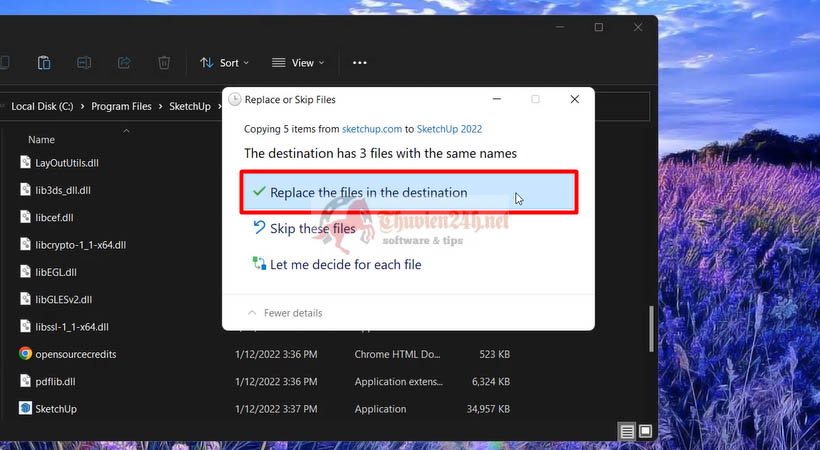Image resolution: width=820 pixels, height=450 pixels.
Task: Click SketchUp application icon in file list
Action: click(25, 408)
